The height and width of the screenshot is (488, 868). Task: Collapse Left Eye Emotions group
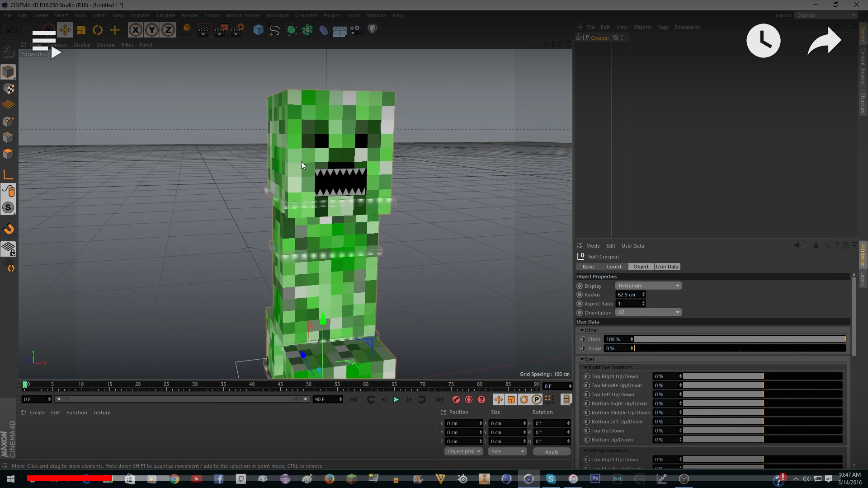[x=586, y=450]
